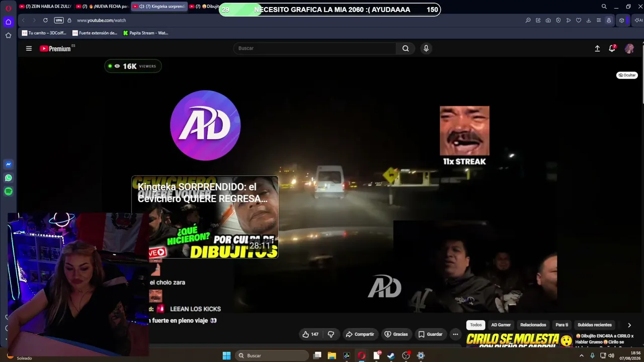Viewport: 644px width, 362px height.
Task: Open the Kingteka SORPRENDIDO video thumbnail
Action: pyautogui.click(x=205, y=217)
